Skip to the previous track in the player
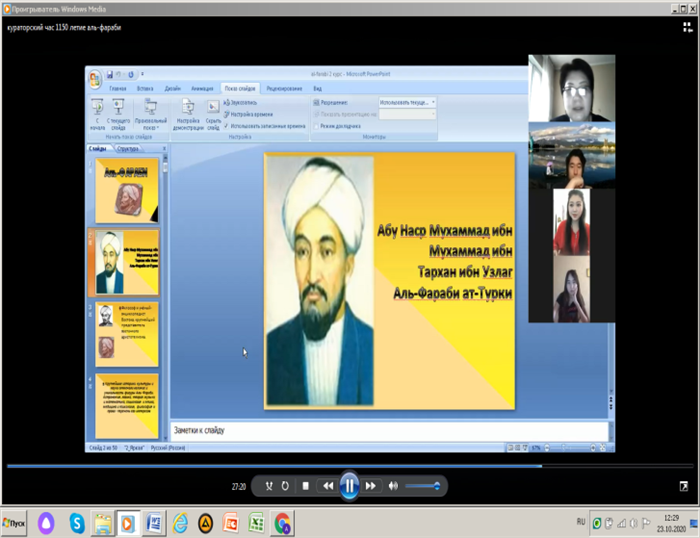This screenshot has width=700, height=538. click(x=327, y=486)
